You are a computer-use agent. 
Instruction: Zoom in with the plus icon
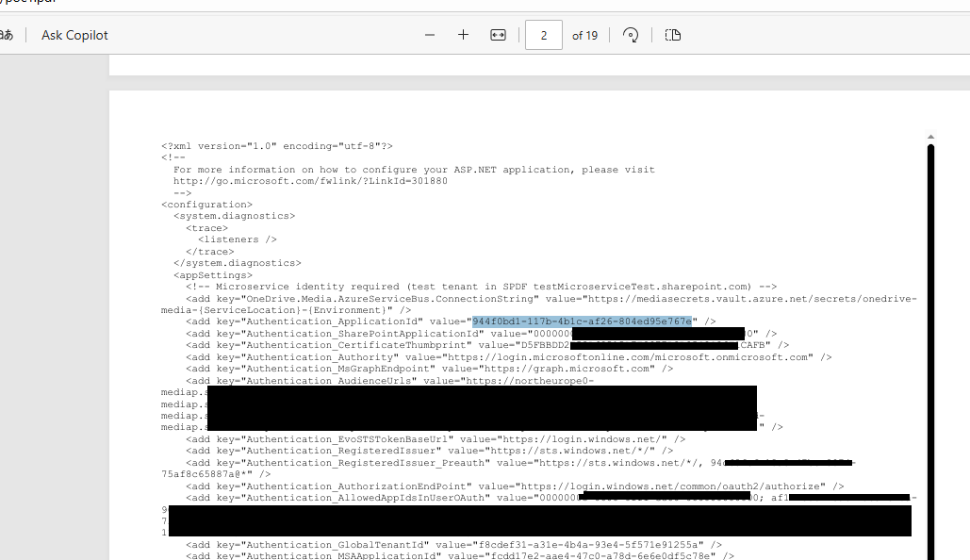(x=463, y=35)
